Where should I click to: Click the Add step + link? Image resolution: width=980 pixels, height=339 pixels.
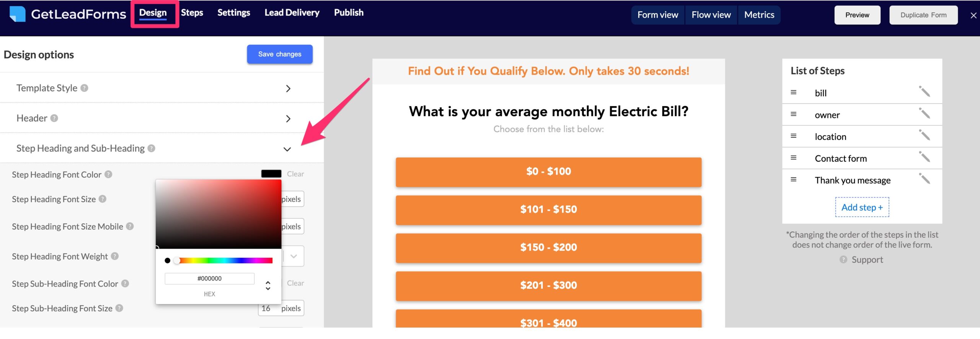(x=862, y=207)
